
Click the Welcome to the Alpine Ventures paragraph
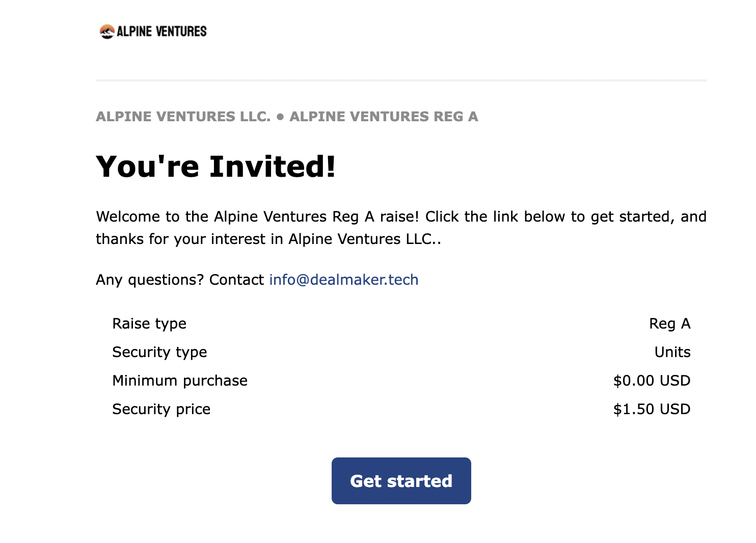tap(401, 228)
